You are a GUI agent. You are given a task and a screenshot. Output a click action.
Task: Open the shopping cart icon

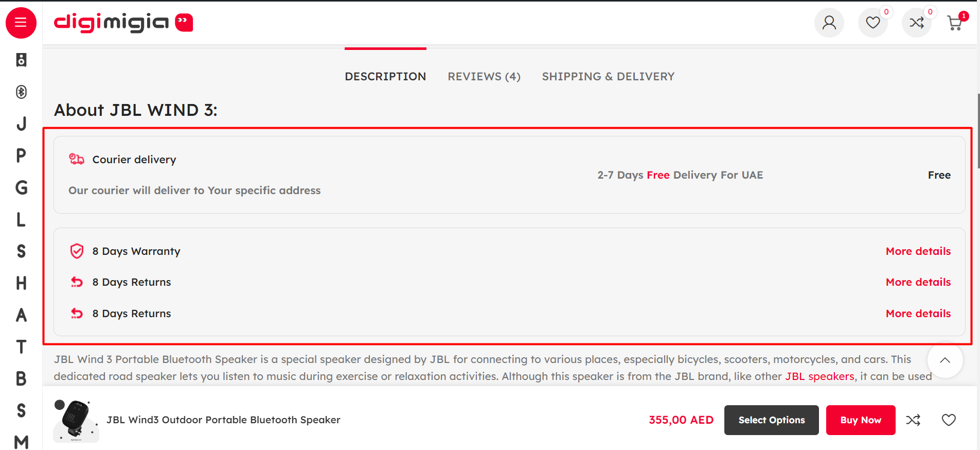coord(955,23)
